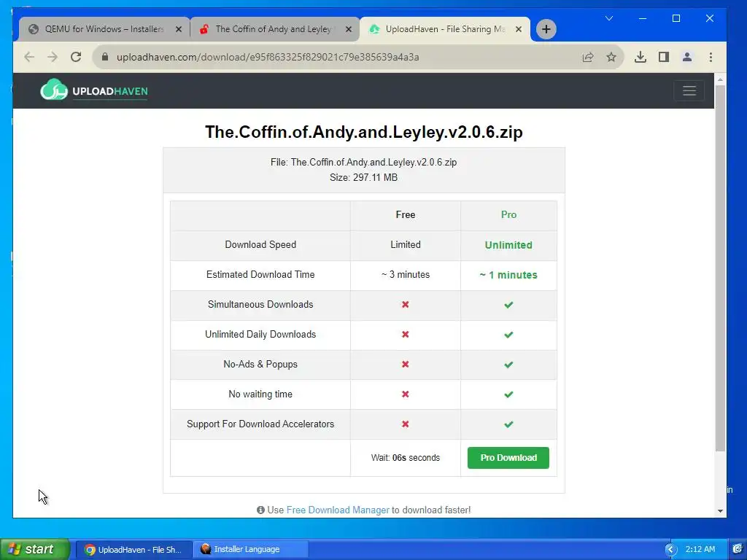Click the system tray icon after clock
The height and width of the screenshot is (560, 747).
738,550
